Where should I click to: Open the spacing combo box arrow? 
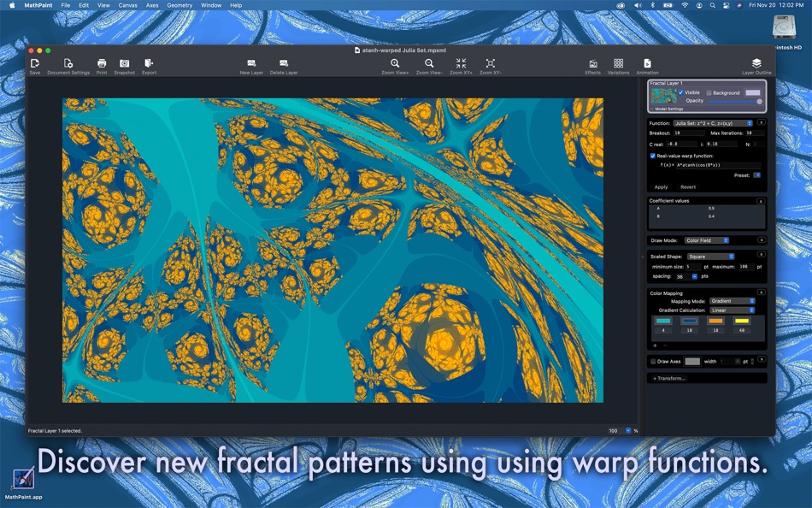[x=694, y=276]
